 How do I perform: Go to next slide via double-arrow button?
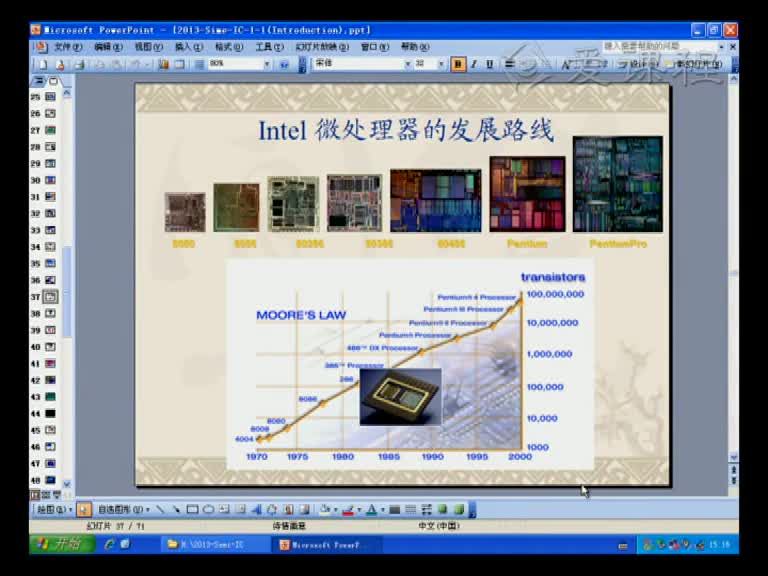pyautogui.click(x=734, y=480)
